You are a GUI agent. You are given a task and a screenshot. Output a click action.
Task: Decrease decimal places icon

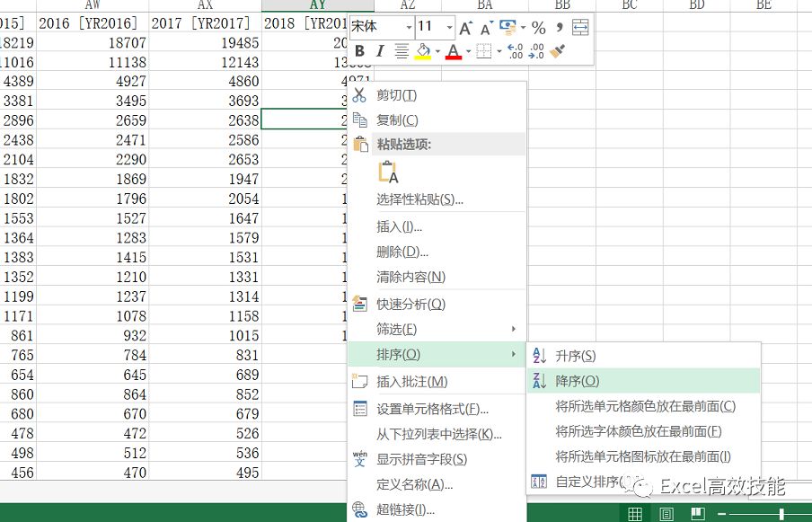536,50
